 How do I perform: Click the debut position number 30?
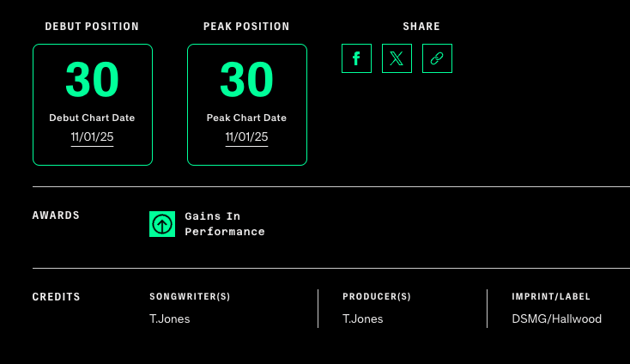(x=92, y=81)
